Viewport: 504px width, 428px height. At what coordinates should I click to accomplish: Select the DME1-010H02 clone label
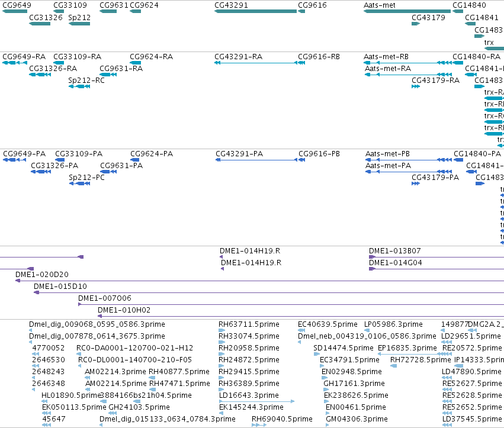pos(124,310)
